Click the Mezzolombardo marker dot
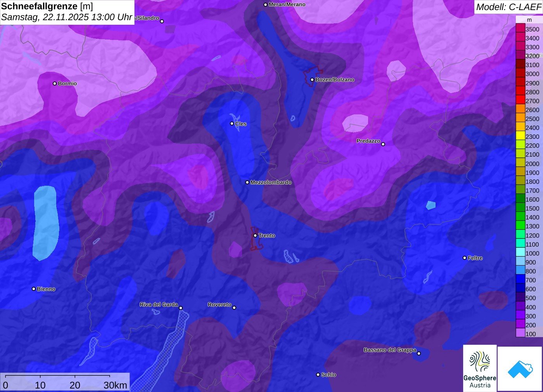This screenshot has width=543, height=392. pos(247,182)
